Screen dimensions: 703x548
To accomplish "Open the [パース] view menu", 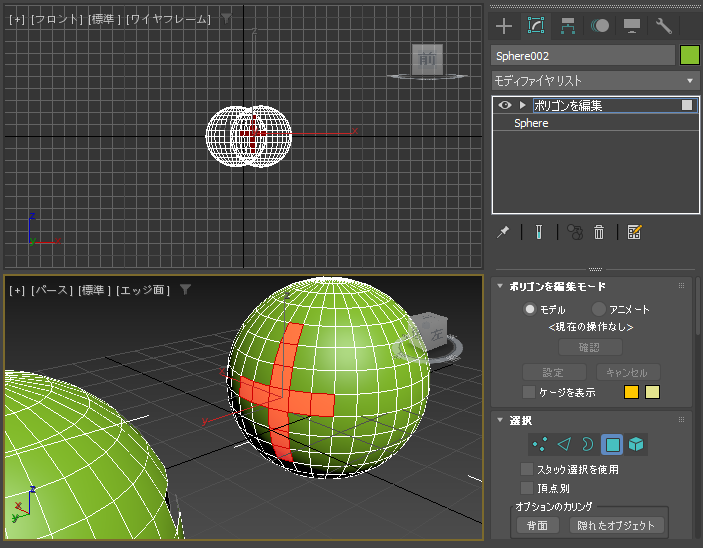I will (x=52, y=291).
